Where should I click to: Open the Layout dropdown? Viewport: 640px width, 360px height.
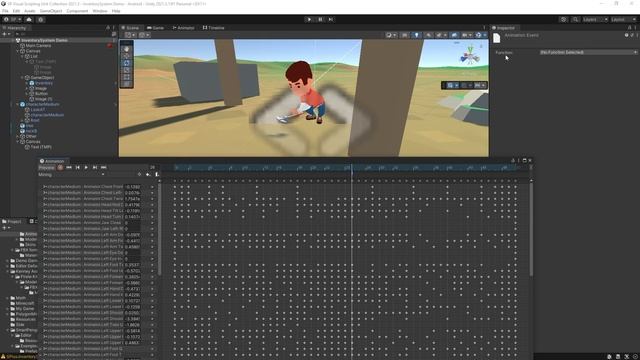click(x=623, y=19)
